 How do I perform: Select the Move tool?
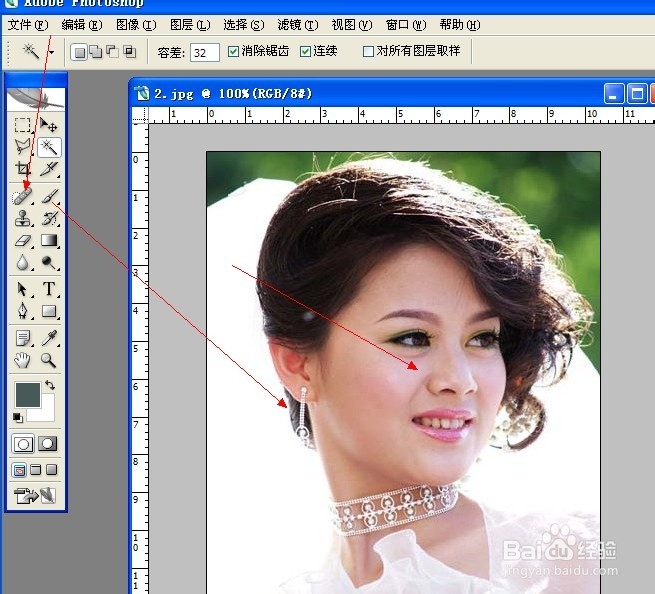[x=49, y=125]
